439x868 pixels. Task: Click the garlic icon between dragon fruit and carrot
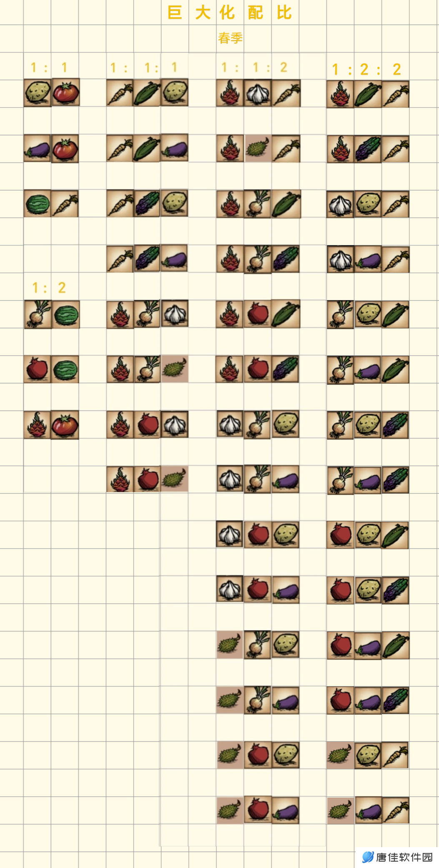click(x=258, y=93)
